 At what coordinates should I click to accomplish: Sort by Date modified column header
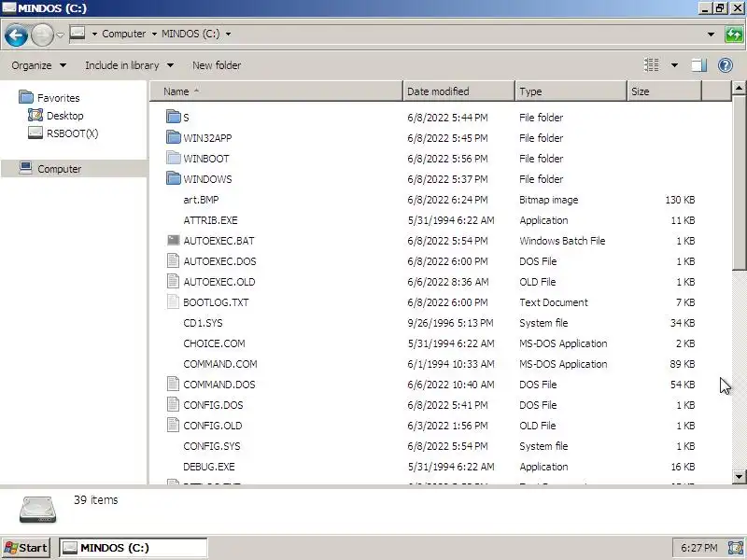pyautogui.click(x=459, y=91)
